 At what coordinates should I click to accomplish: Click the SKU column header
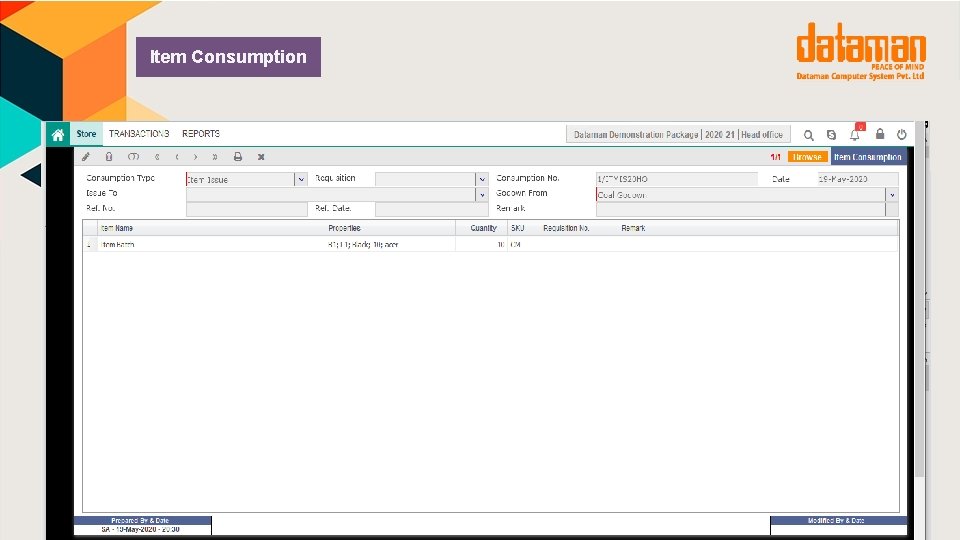pos(517,228)
